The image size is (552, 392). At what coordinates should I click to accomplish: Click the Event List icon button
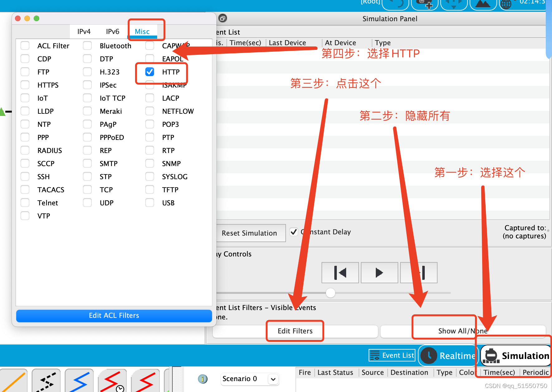click(x=392, y=355)
